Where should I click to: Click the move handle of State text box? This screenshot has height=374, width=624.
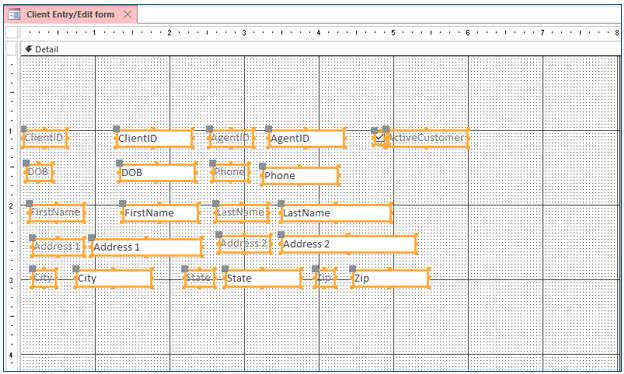tap(225, 269)
